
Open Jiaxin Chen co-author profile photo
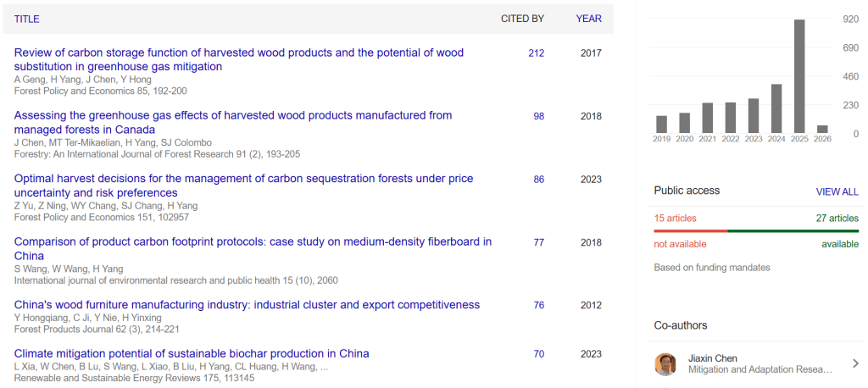665,364
